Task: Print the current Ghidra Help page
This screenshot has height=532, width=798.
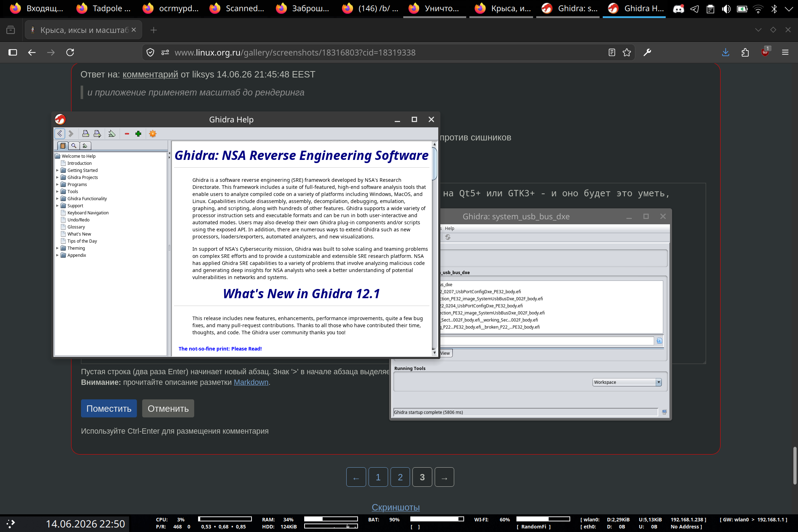Action: coord(86,134)
